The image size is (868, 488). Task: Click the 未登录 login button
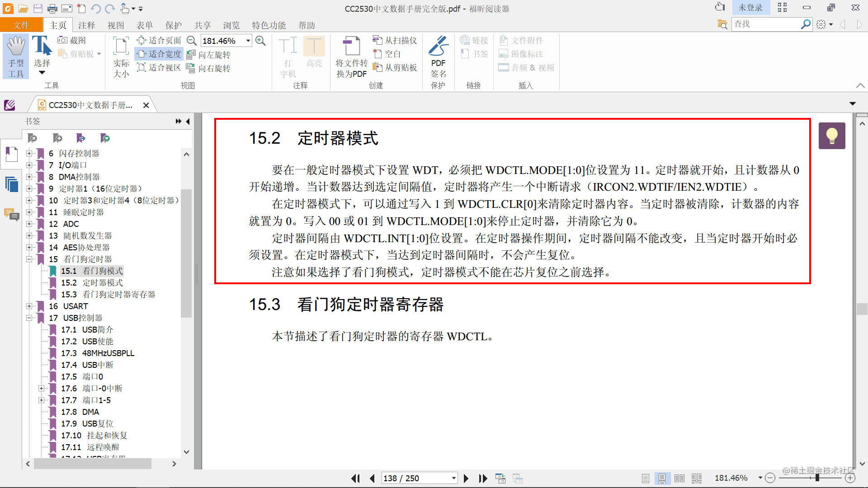[x=750, y=8]
